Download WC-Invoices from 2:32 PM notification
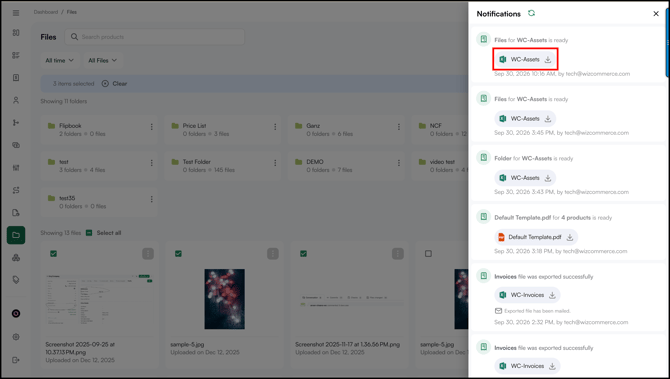The height and width of the screenshot is (379, 670). pyautogui.click(x=552, y=295)
